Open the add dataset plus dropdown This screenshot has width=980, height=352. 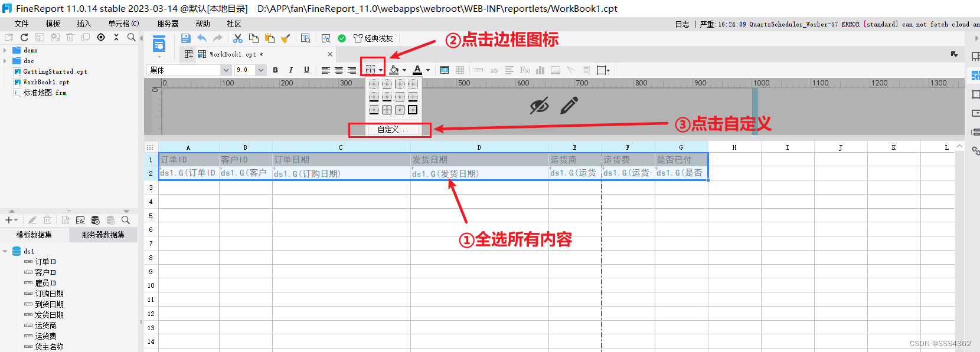coord(11,220)
